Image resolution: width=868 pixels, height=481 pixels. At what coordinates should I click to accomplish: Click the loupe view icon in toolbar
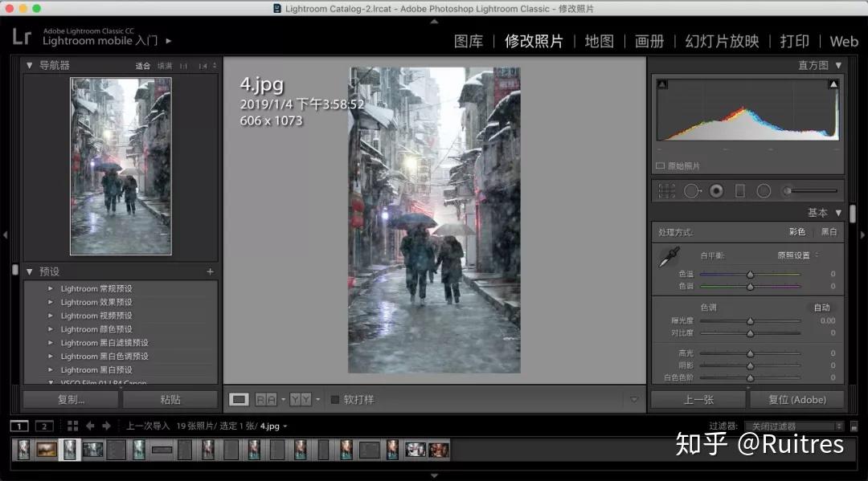239,399
